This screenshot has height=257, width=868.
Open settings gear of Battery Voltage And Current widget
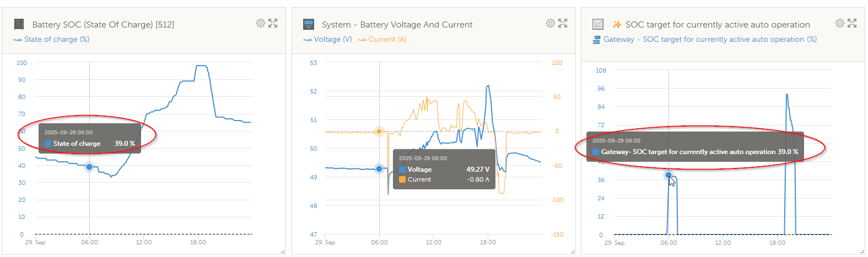point(551,23)
